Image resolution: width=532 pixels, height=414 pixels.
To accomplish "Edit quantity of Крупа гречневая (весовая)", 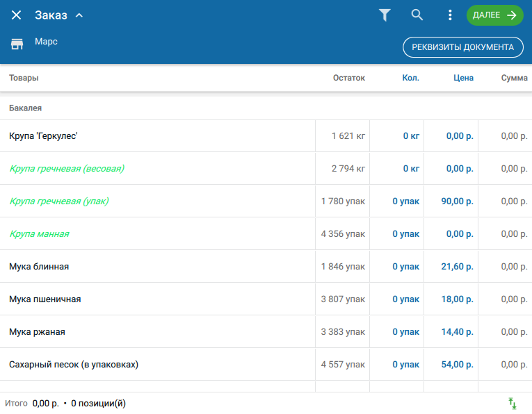I will pyautogui.click(x=396, y=168).
